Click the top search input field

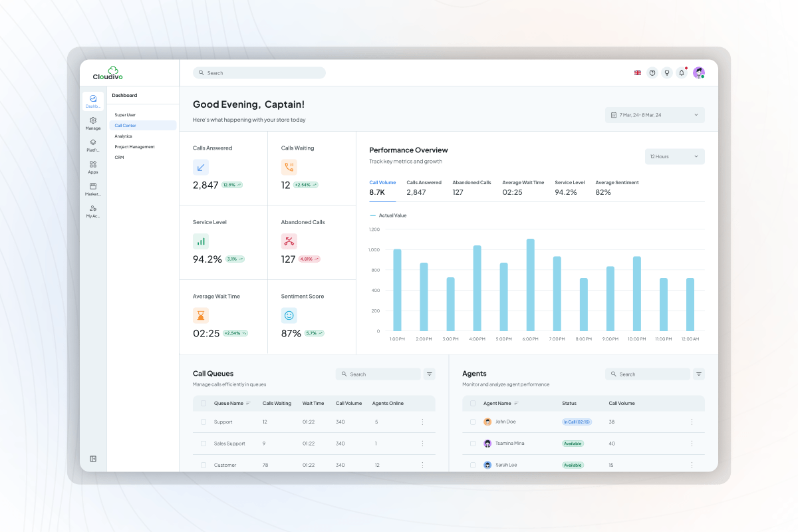point(259,73)
